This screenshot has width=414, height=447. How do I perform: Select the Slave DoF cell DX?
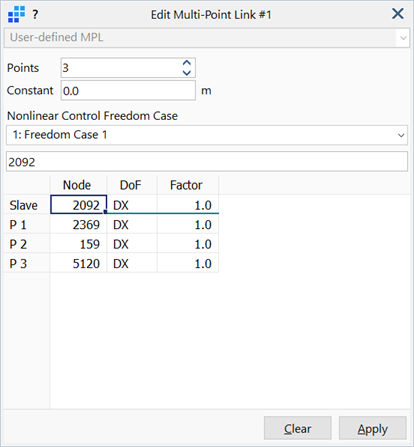(132, 205)
